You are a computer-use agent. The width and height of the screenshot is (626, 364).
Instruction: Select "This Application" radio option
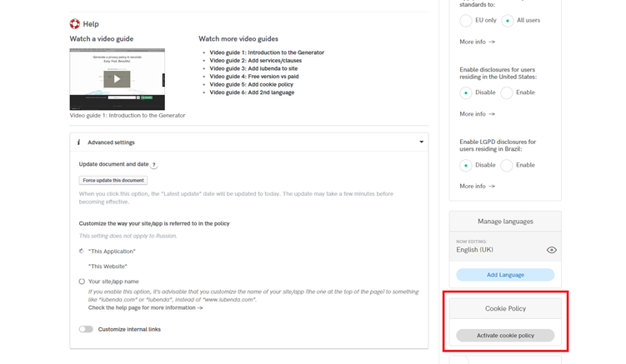point(82,251)
